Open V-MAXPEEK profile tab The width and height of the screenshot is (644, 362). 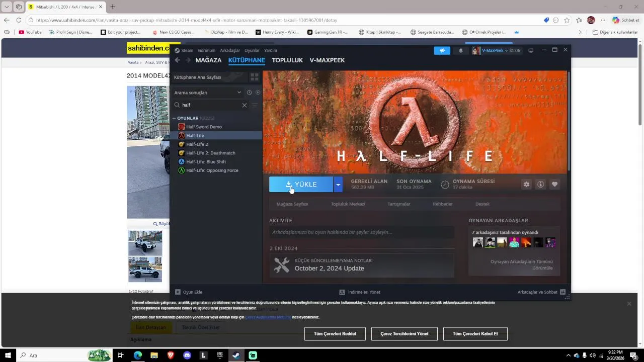(x=327, y=60)
